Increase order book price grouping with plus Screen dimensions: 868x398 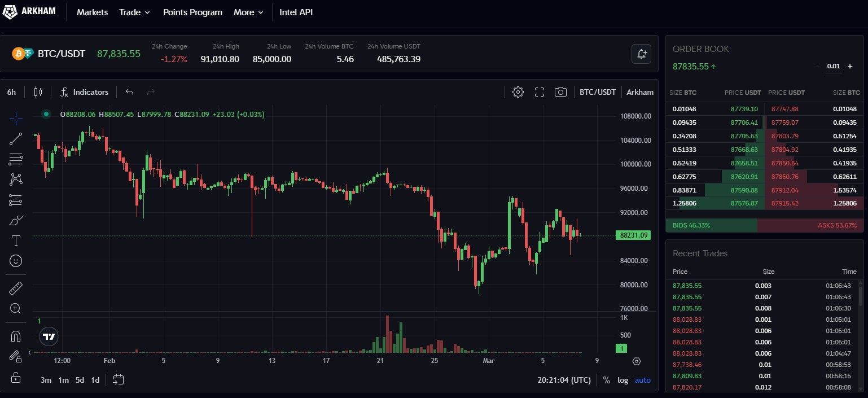click(x=850, y=67)
